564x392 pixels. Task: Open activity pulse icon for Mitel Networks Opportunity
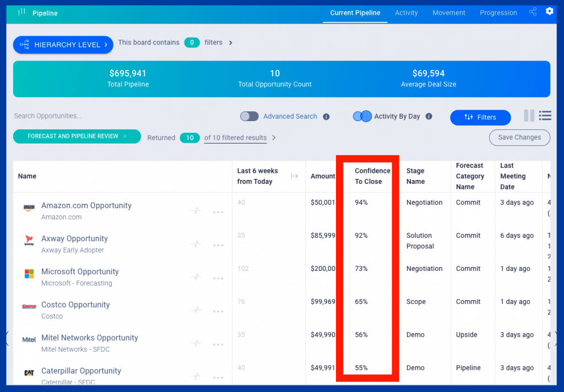[x=196, y=343]
